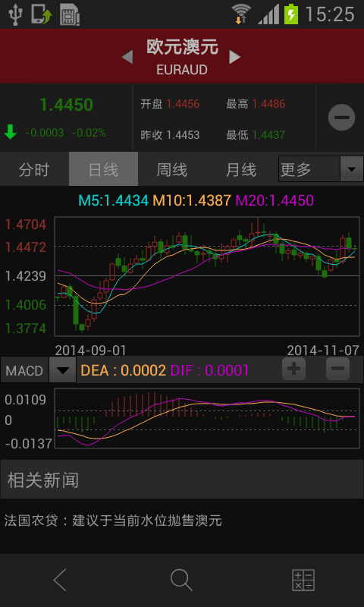
Task: Tap the 1.4239 price axis label
Action: coord(26,276)
